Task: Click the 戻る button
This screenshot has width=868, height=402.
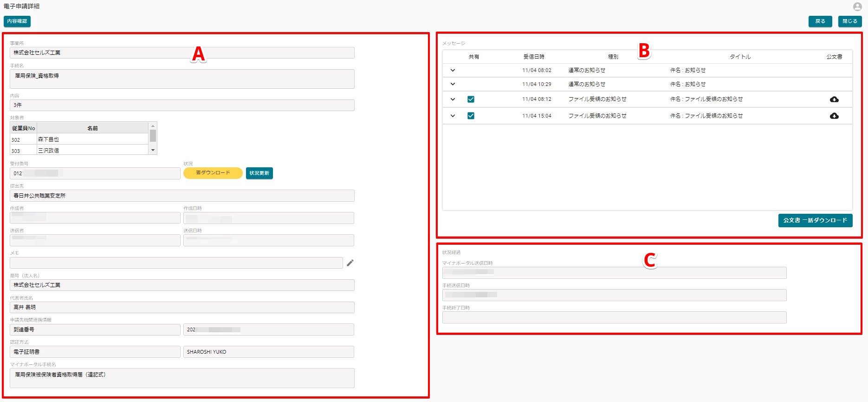Action: coord(820,21)
